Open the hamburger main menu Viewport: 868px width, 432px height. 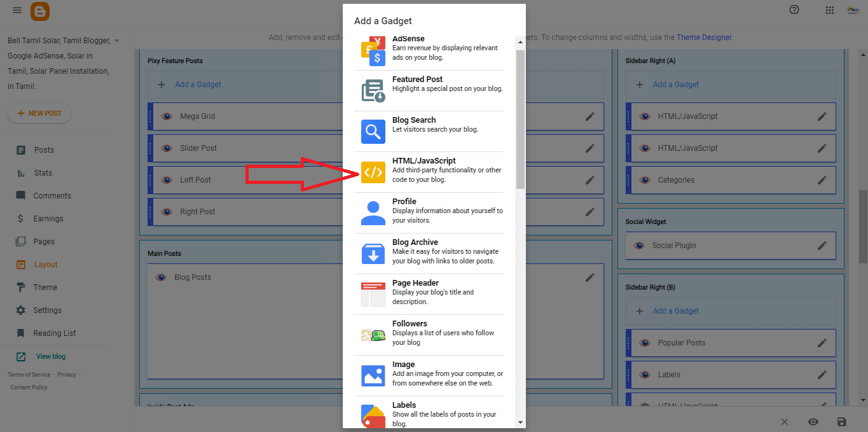pyautogui.click(x=17, y=10)
